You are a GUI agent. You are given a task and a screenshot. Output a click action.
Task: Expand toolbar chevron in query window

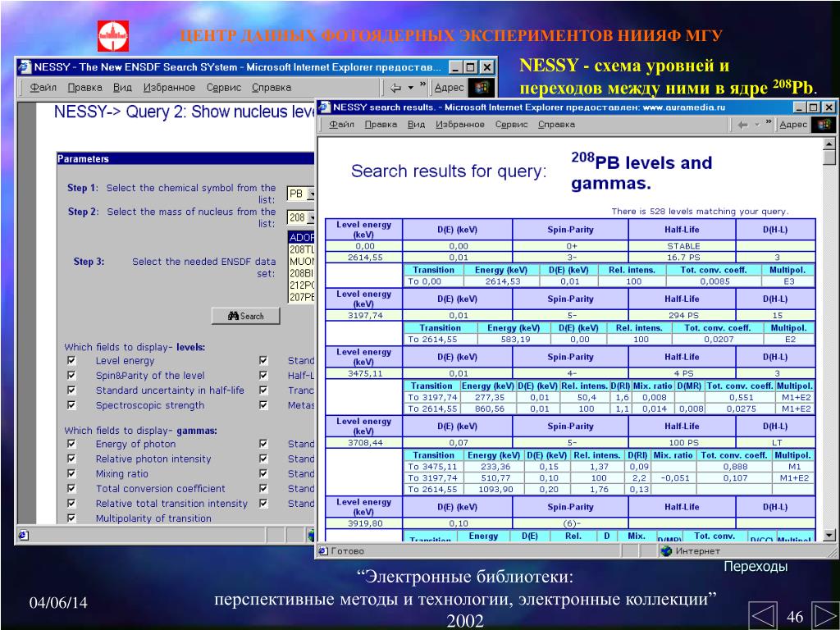422,84
